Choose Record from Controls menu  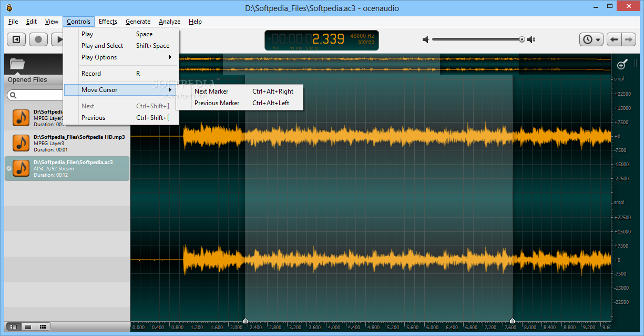(121, 74)
